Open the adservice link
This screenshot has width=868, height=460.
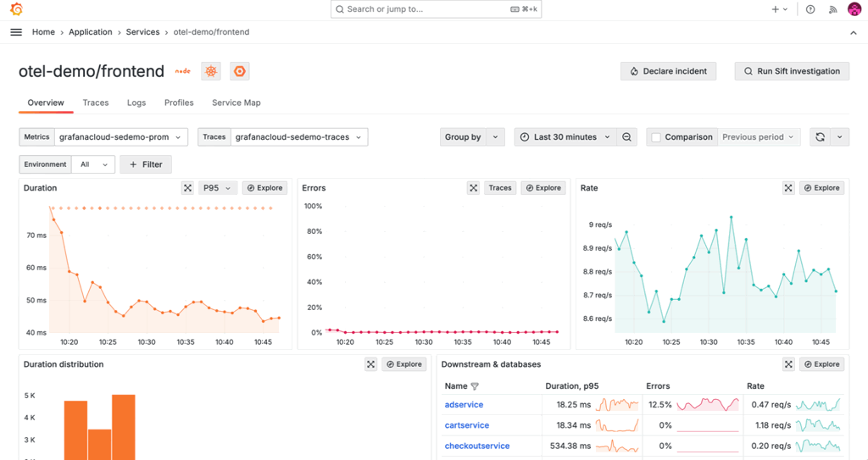pos(464,405)
